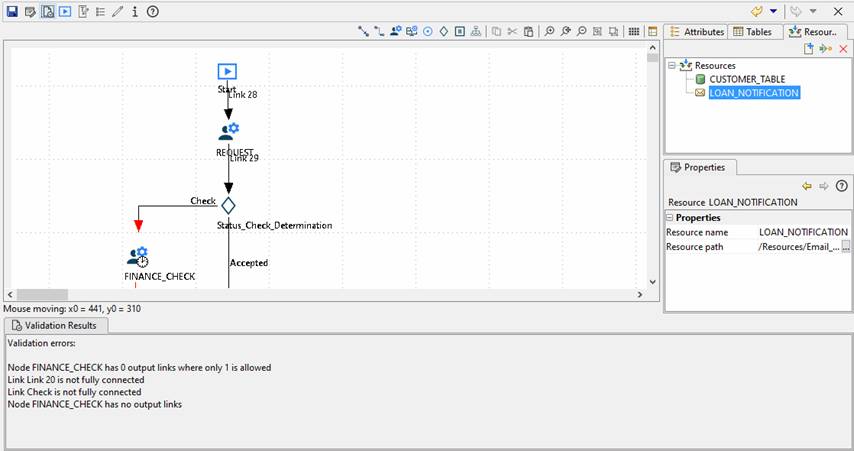Open the Tables tab
This screenshot has height=451, width=854.
[x=752, y=32]
